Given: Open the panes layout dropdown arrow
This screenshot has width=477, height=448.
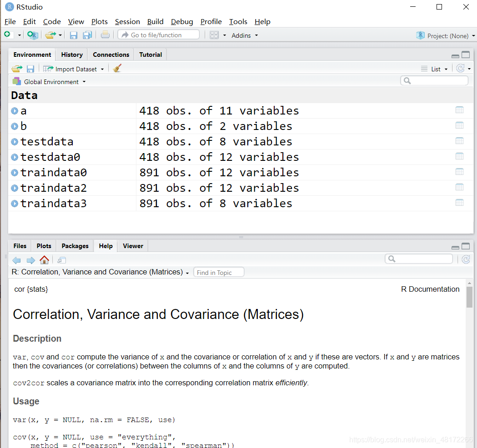Looking at the screenshot, I should click(x=225, y=35).
